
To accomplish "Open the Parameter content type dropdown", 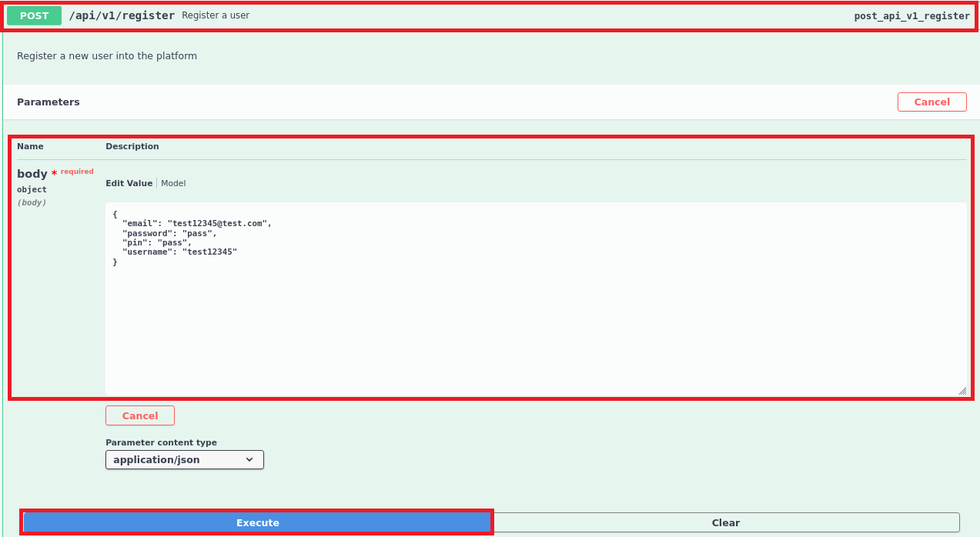I will coord(184,460).
